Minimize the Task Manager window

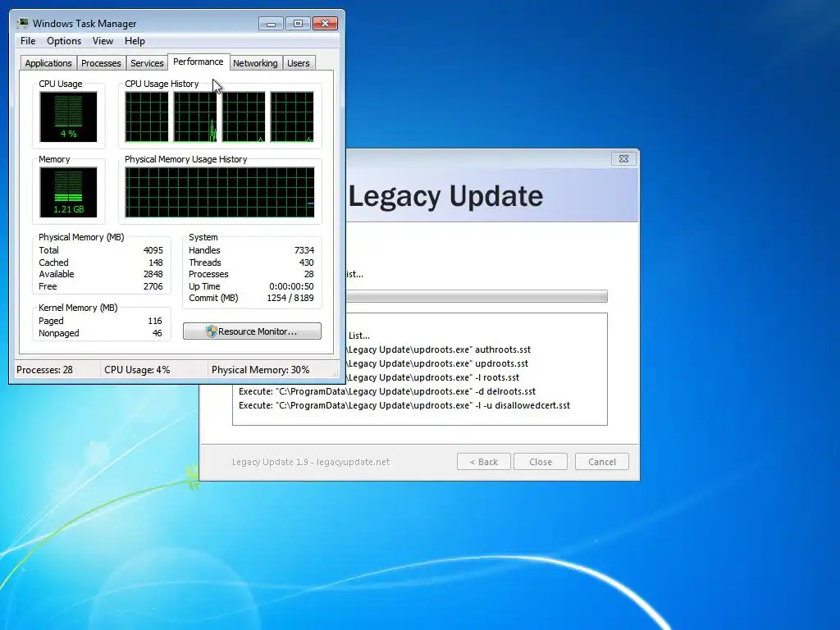tap(271, 24)
